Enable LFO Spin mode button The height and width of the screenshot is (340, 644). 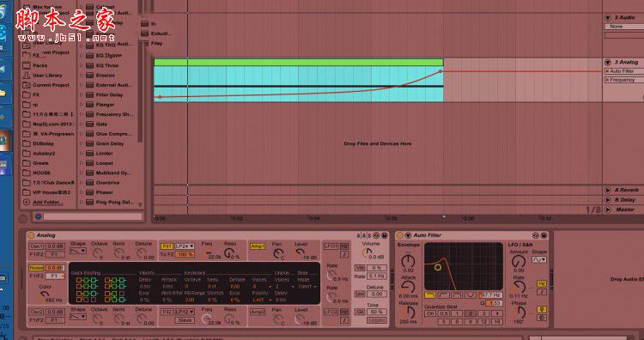point(541,318)
